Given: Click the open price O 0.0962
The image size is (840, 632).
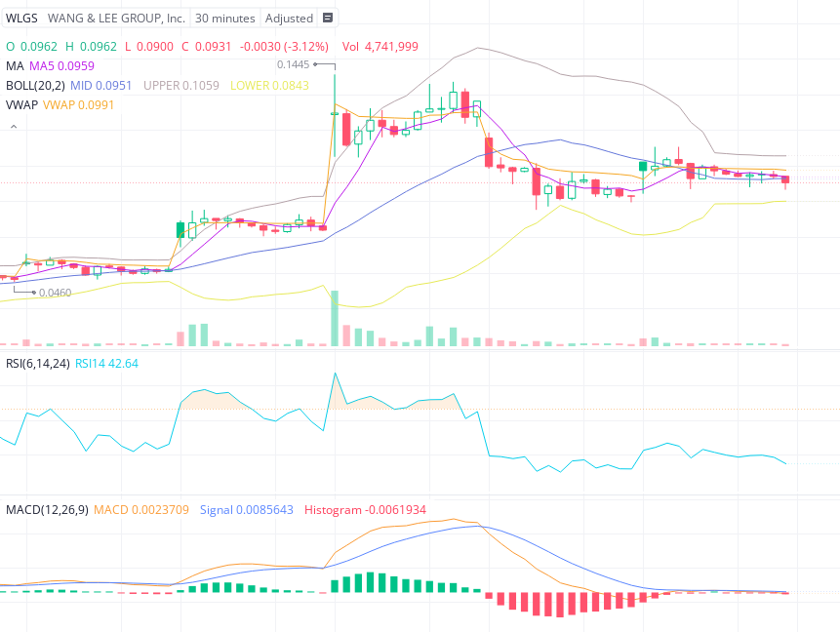Looking at the screenshot, I should [x=31, y=47].
